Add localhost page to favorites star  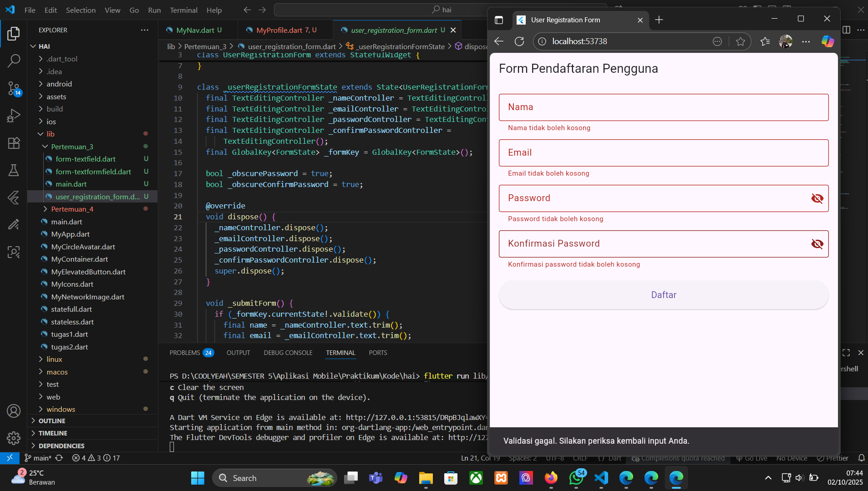click(741, 41)
